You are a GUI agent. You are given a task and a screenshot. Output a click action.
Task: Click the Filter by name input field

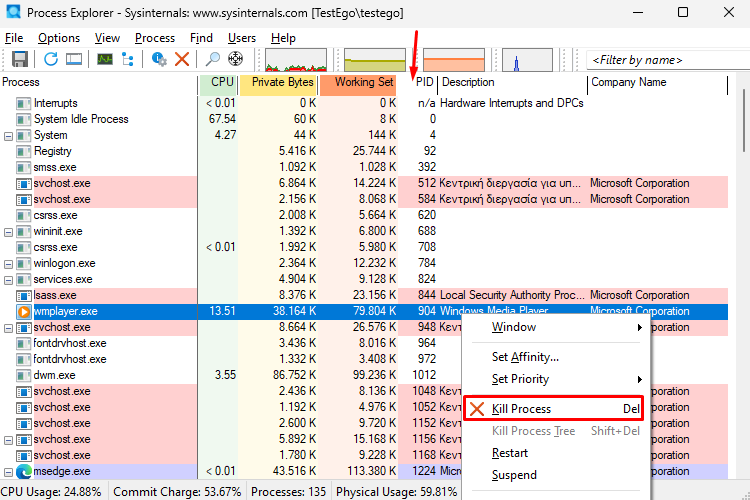668,60
